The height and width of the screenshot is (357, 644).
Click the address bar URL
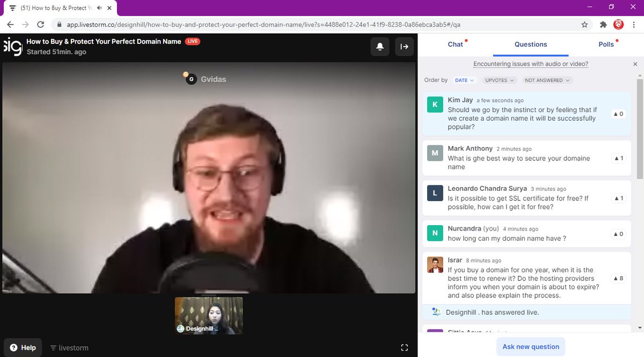(264, 25)
